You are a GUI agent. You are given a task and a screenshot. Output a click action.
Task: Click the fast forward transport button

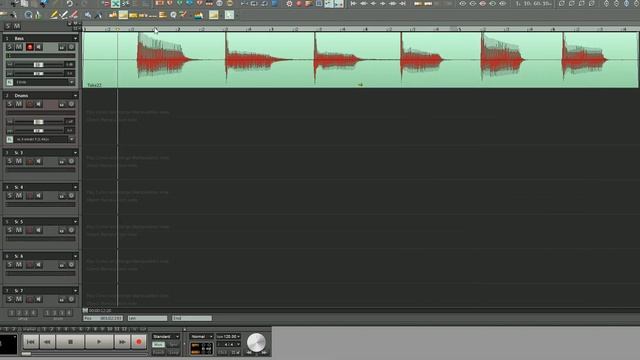pyautogui.click(x=122, y=342)
